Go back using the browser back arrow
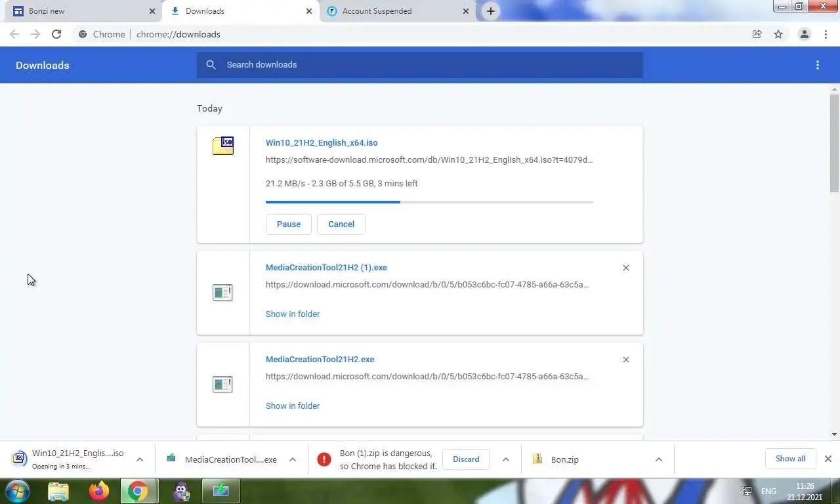The height and width of the screenshot is (504, 840). pos(14,34)
